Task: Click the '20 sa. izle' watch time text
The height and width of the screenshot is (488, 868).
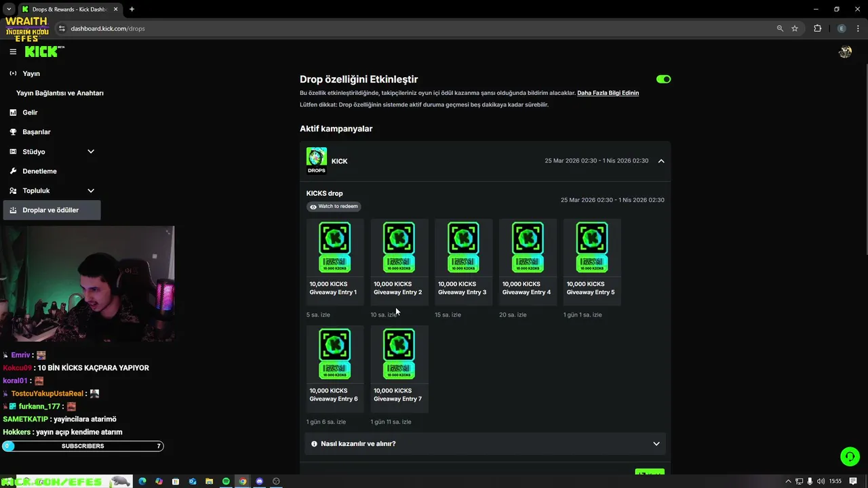Action: click(513, 315)
